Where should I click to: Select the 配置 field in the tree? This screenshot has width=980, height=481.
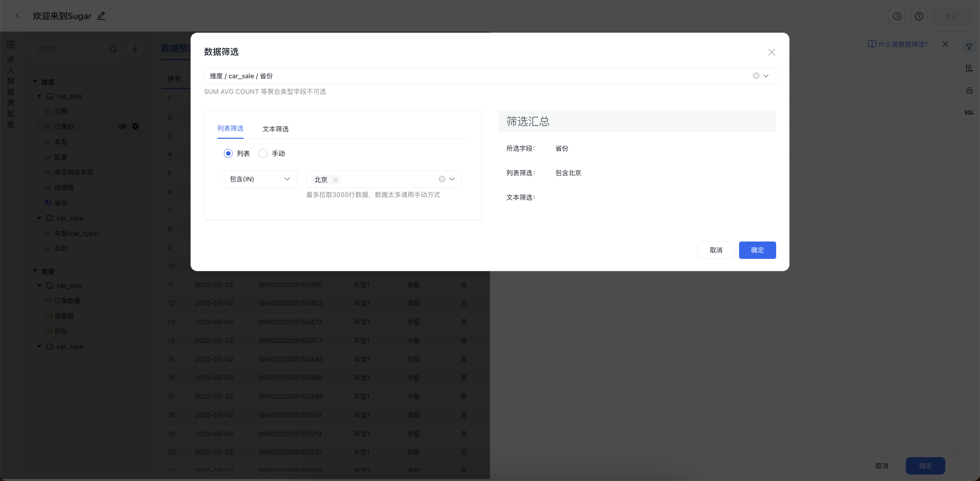tap(61, 157)
